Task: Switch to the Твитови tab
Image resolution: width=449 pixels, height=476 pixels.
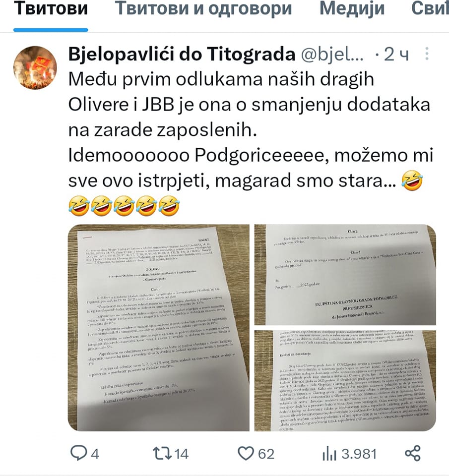Action: click(x=51, y=8)
